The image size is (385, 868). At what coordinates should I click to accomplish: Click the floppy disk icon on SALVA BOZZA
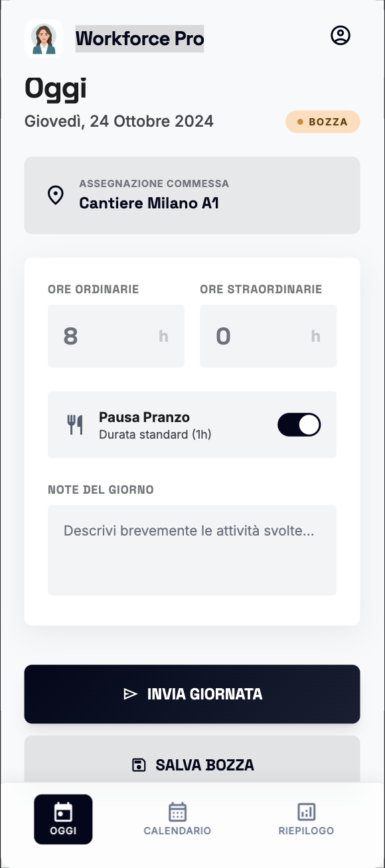point(138,764)
